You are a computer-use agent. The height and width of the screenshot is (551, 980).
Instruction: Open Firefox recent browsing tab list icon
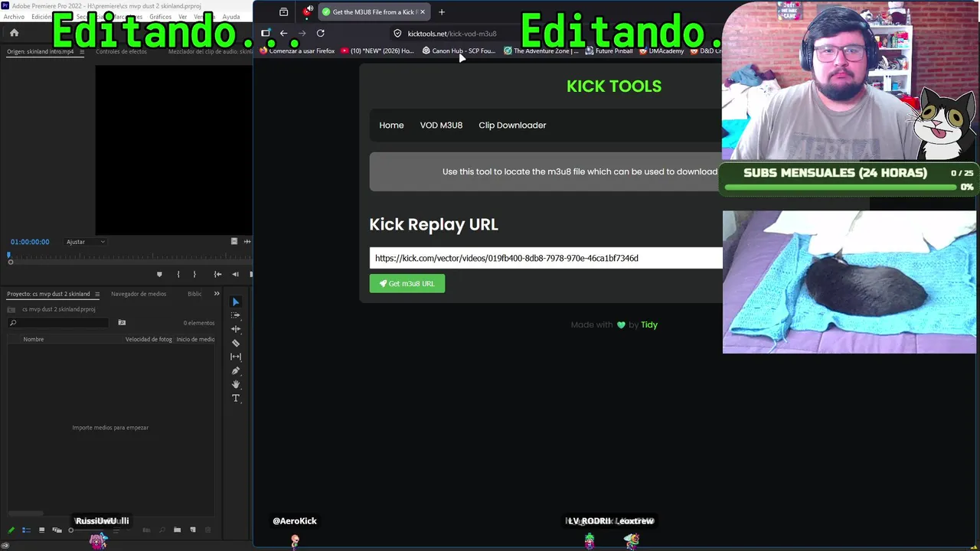283,12
